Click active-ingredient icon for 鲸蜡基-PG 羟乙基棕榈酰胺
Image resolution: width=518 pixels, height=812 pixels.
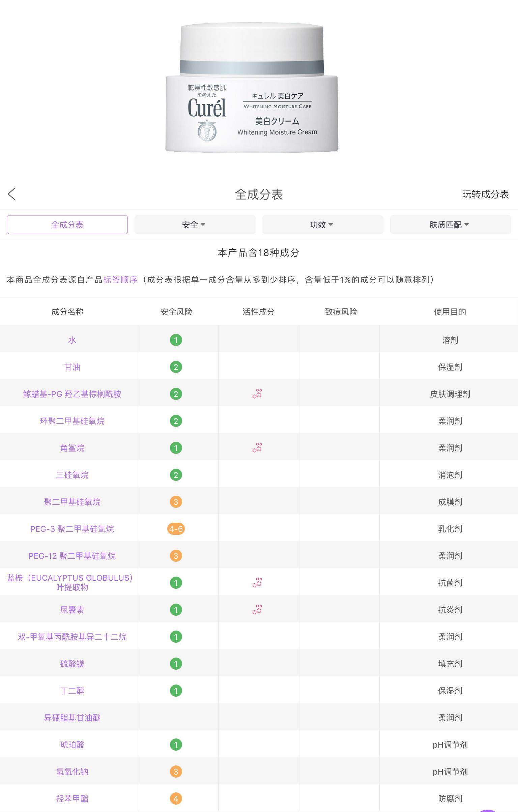coord(257,394)
